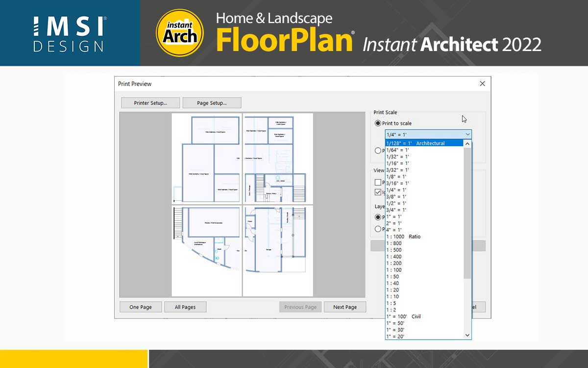This screenshot has height=368, width=588.
Task: Choose 1/32" = 1' scale
Action: (x=424, y=157)
